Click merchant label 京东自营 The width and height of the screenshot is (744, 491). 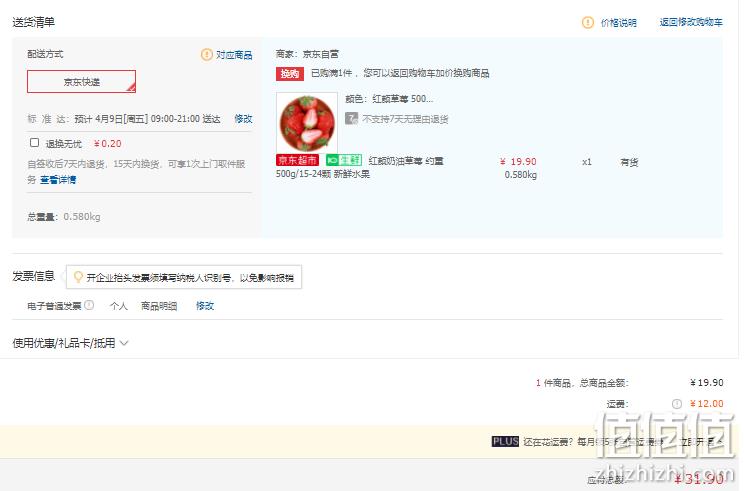[x=320, y=55]
